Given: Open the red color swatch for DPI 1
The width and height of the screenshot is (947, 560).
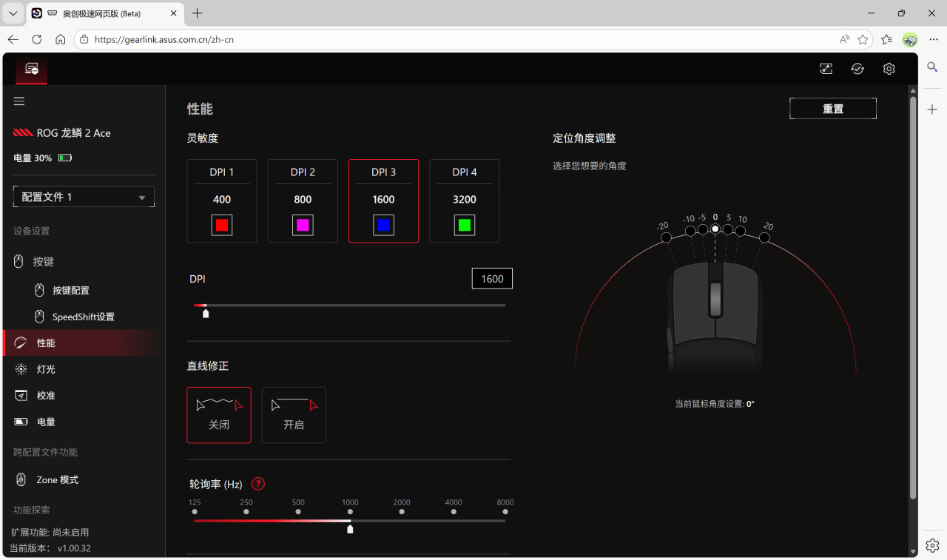Looking at the screenshot, I should pyautogui.click(x=222, y=226).
